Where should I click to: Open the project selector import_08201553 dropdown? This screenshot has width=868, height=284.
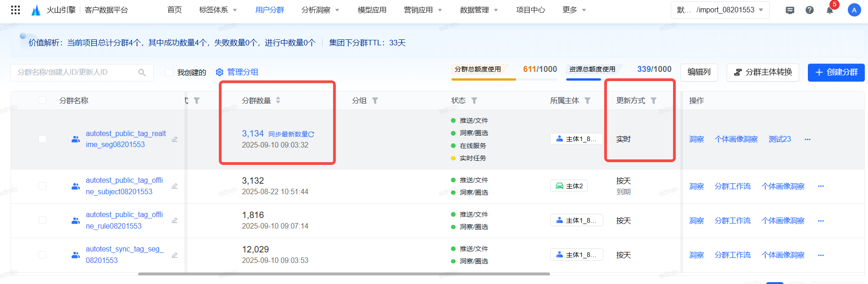pos(720,10)
